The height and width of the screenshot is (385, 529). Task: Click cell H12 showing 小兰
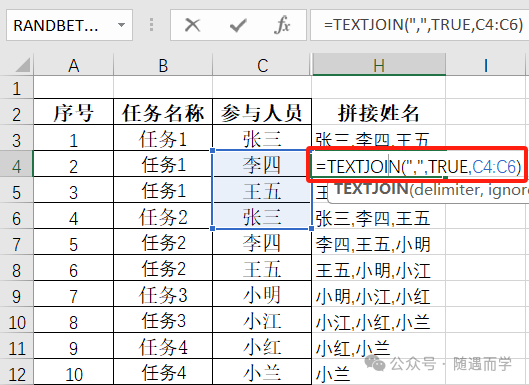point(379,372)
